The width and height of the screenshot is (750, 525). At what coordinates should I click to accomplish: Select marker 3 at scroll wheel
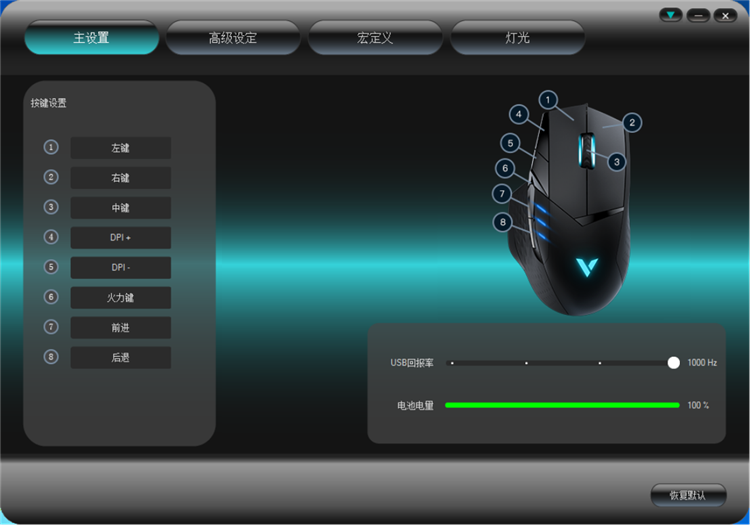(x=617, y=162)
